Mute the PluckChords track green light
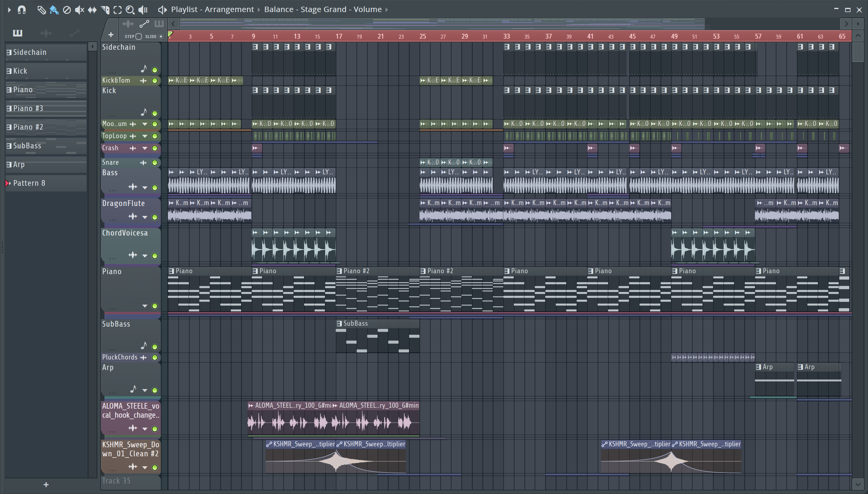868x494 pixels. pos(155,358)
